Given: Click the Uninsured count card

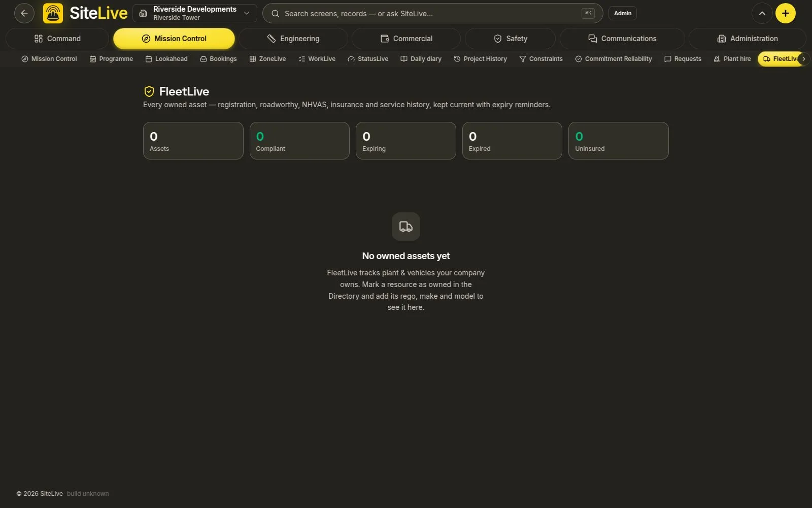Looking at the screenshot, I should pyautogui.click(x=618, y=141).
